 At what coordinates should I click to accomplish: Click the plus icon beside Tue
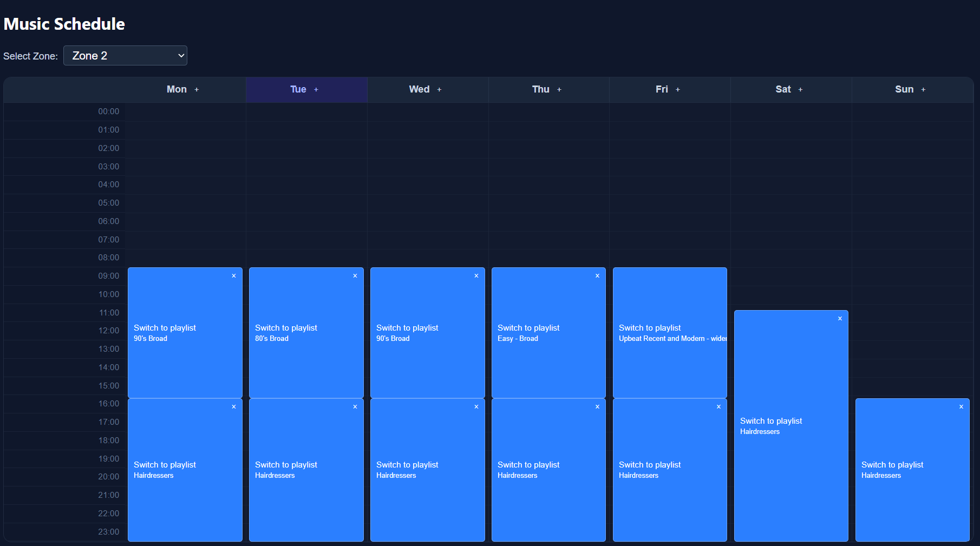coord(316,90)
